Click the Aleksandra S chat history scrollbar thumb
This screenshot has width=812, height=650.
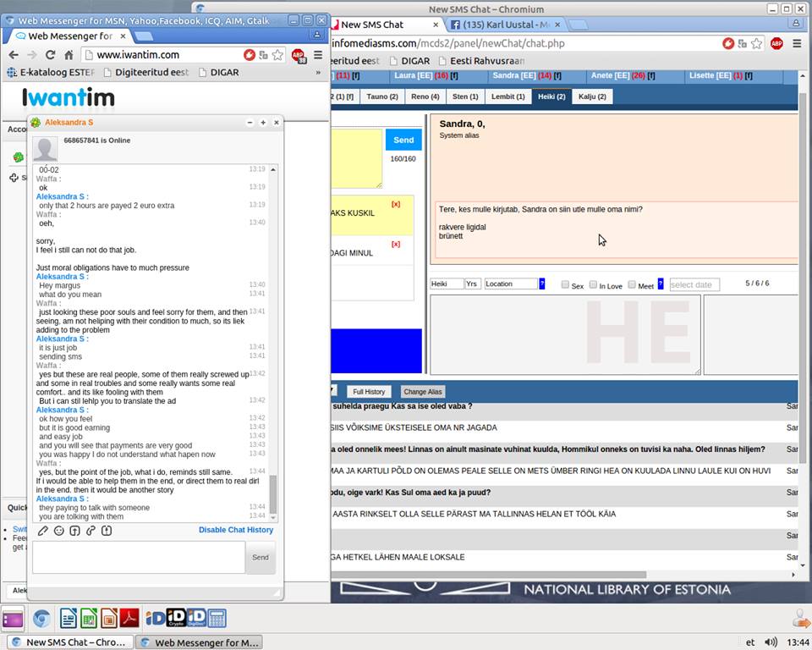(x=273, y=494)
